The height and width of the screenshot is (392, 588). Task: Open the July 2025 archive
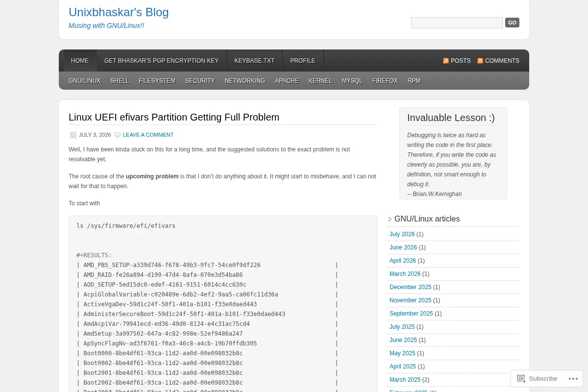402,327
